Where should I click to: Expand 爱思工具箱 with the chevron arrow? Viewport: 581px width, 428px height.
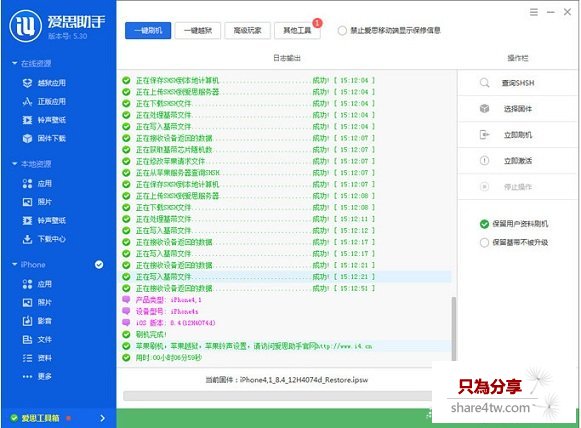[103, 418]
